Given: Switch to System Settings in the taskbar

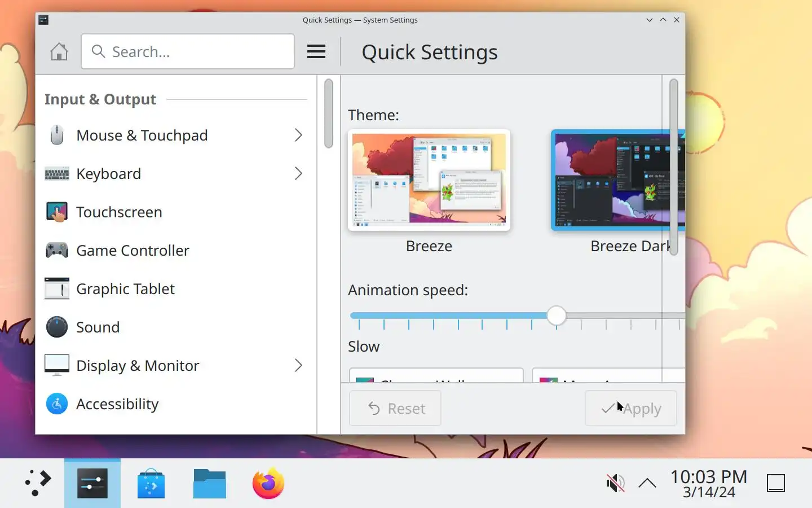Looking at the screenshot, I should [92, 483].
